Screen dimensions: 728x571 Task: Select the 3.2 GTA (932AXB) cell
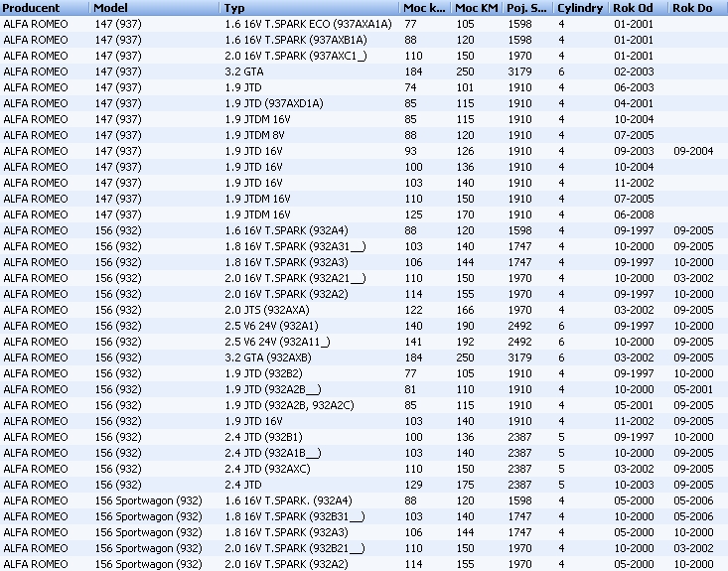tap(268, 357)
